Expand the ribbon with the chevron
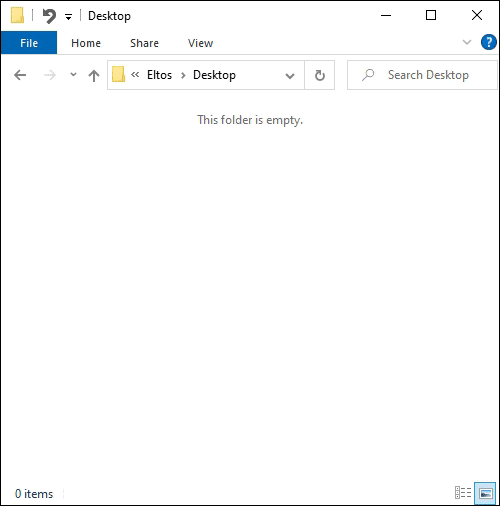The width and height of the screenshot is (500, 506). [467, 42]
